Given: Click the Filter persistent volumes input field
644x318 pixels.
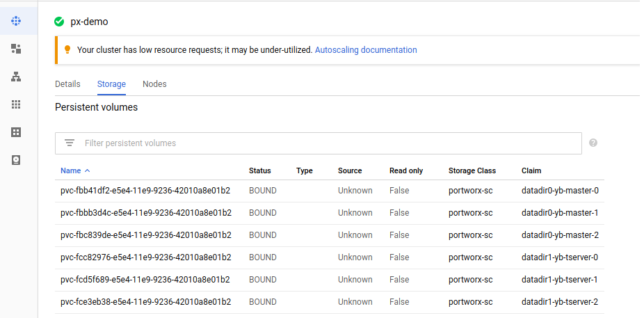Looking at the screenshot, I should coord(327,143).
